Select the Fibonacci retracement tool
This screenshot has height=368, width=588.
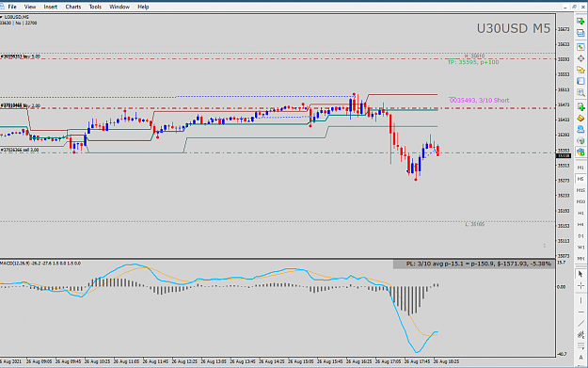[580, 345]
